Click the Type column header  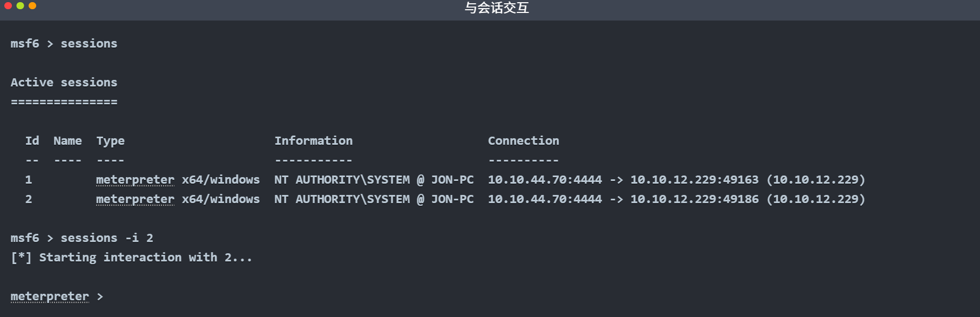pos(110,141)
